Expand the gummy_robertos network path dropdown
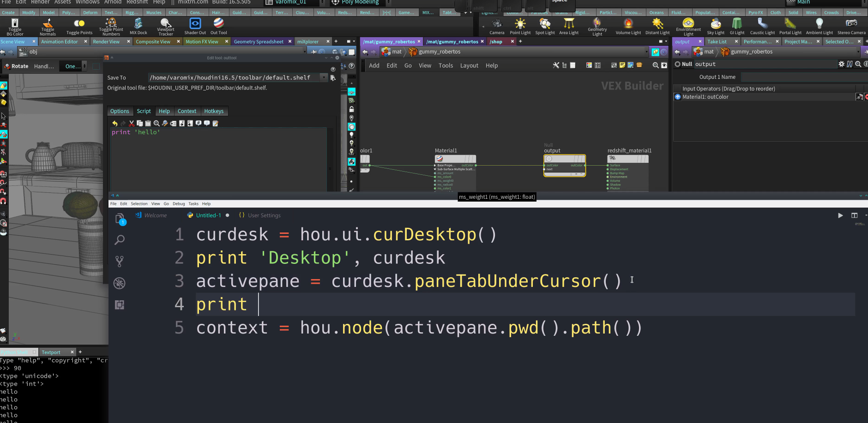This screenshot has width=868, height=423. point(646,52)
